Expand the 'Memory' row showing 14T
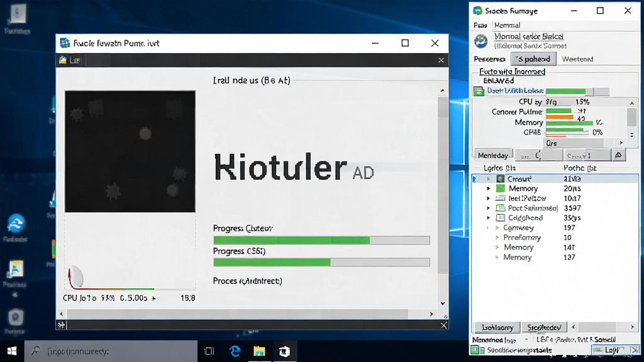This screenshot has width=644, height=362. [x=497, y=248]
